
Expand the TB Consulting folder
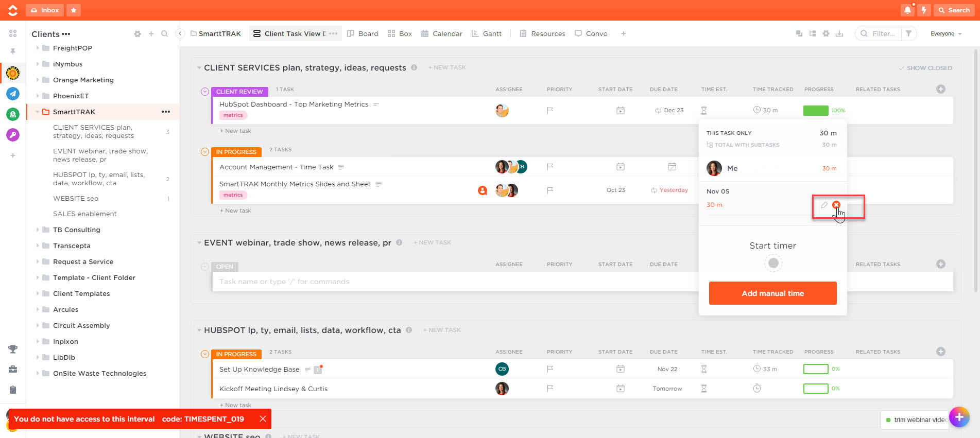pyautogui.click(x=38, y=230)
